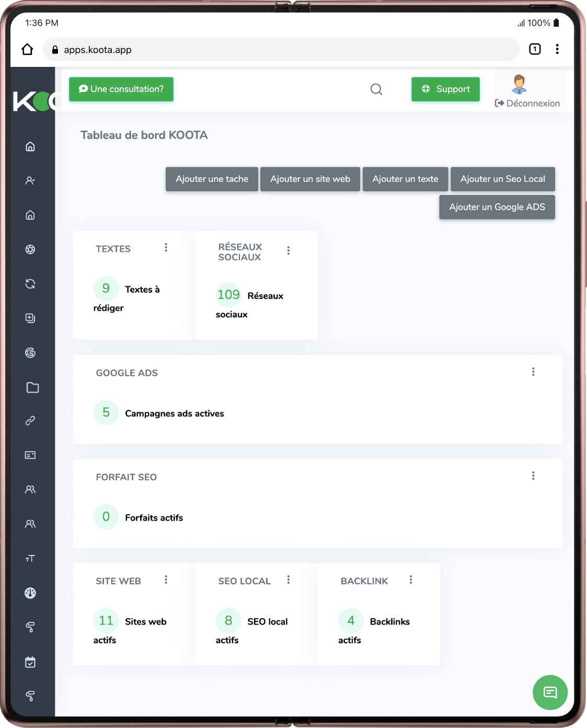Click 'Forfaits actifs' text
The width and height of the screenshot is (587, 728).
click(154, 518)
